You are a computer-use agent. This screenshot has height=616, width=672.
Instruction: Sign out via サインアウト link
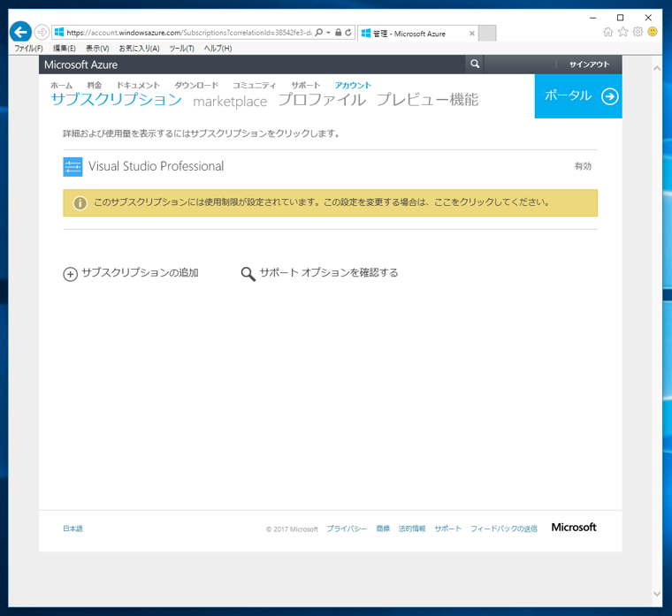coord(589,65)
